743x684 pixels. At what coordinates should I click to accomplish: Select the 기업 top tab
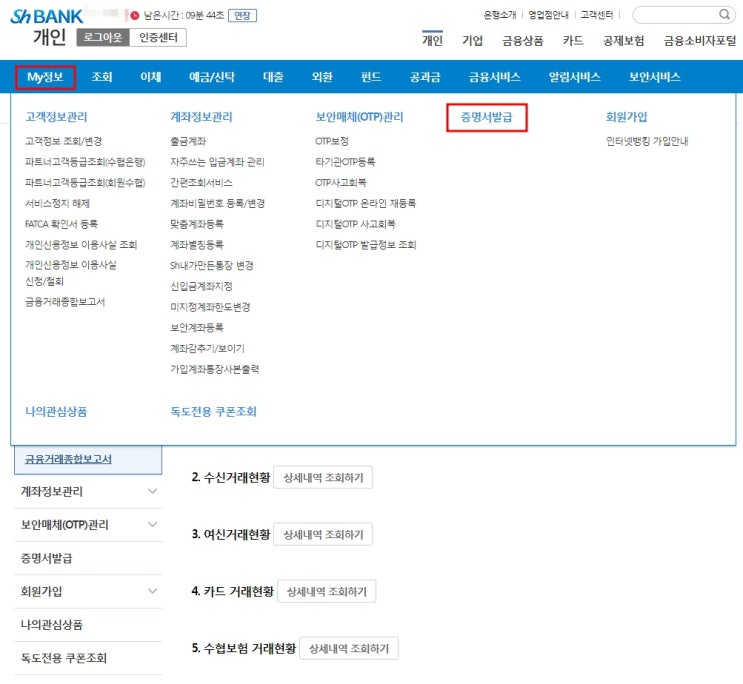[472, 41]
